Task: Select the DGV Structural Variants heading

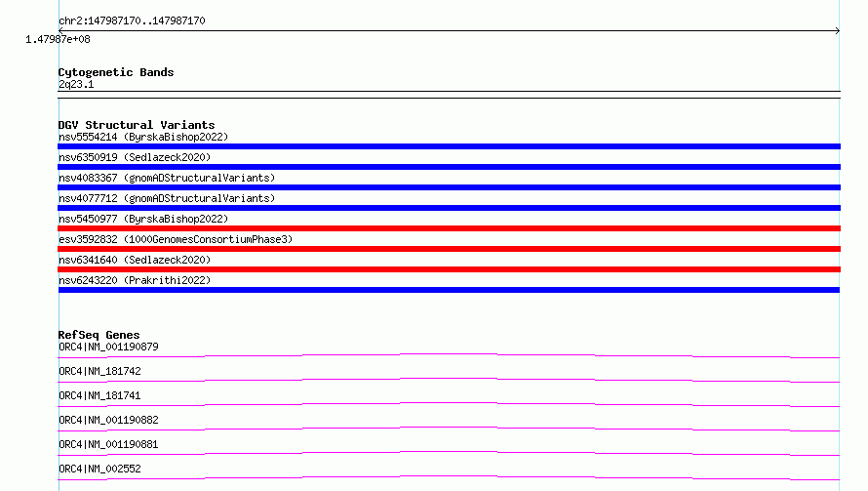Action: 137,125
